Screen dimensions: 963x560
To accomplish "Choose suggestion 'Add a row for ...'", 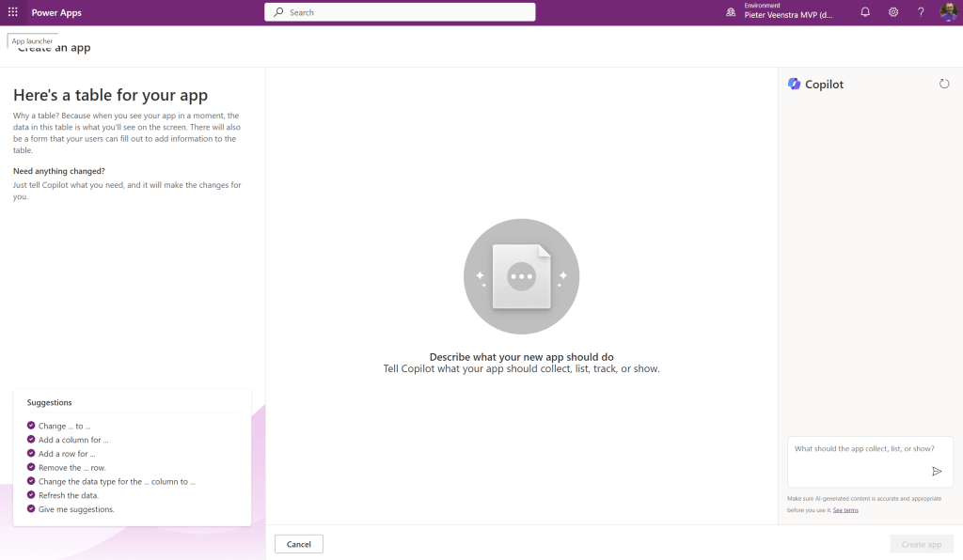I will 67,454.
